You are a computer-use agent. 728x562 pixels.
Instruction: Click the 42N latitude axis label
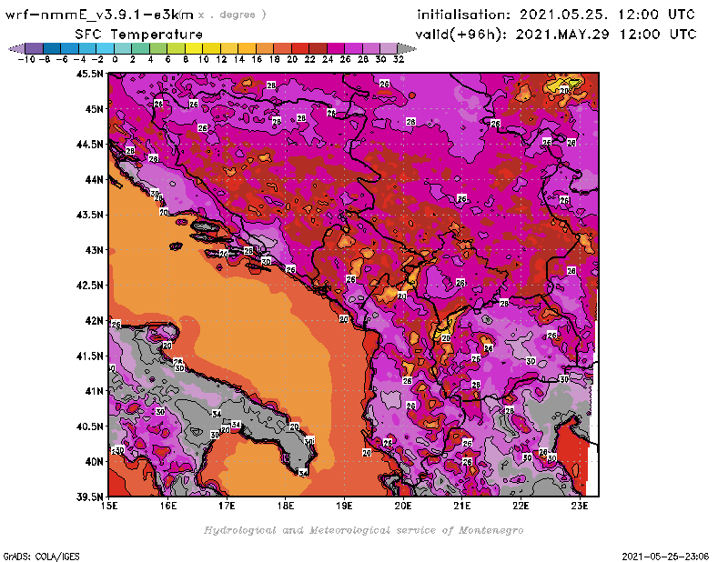click(92, 320)
